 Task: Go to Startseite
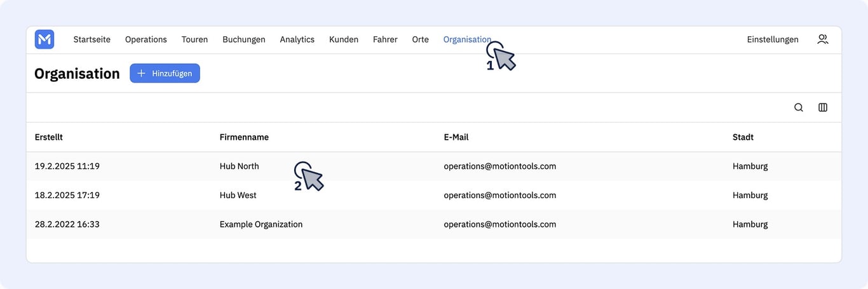point(92,39)
